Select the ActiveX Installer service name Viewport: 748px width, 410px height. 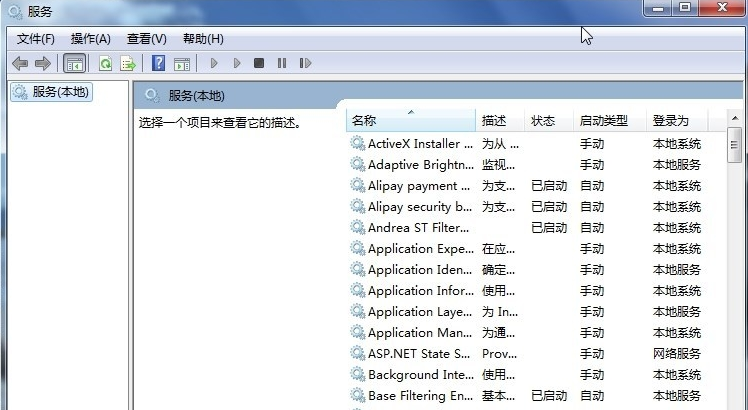click(420, 143)
